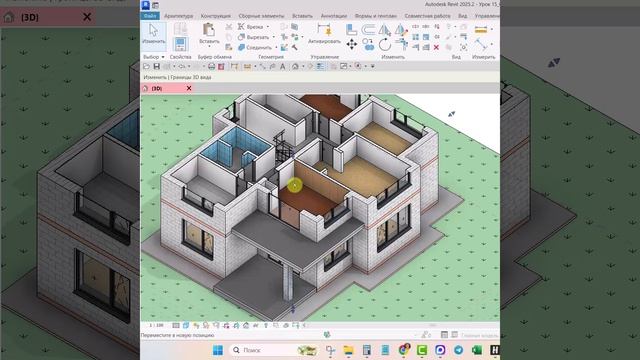The height and width of the screenshot is (360, 640).
Task: Click the red Delete X icon
Action: (436, 47)
